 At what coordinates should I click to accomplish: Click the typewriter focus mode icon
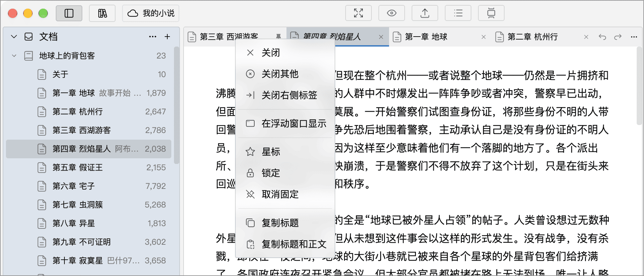pos(491,13)
